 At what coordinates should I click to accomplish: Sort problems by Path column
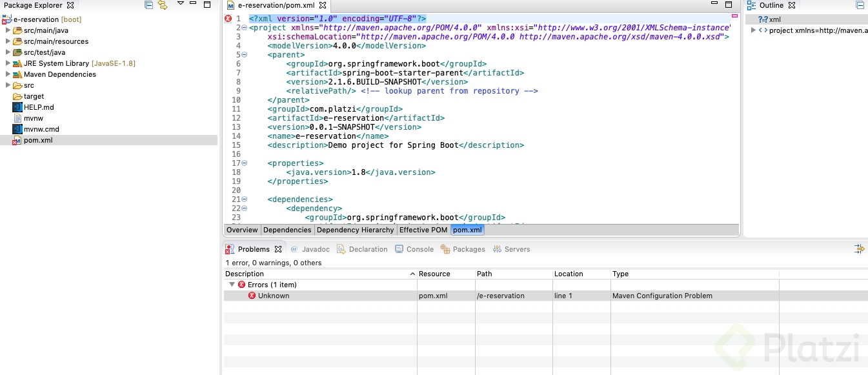click(x=514, y=274)
